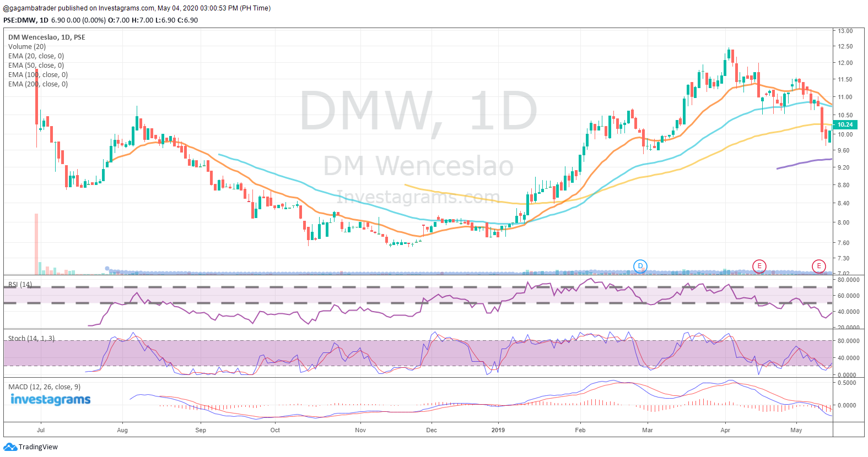868x457 pixels.
Task: Click the 'Nov' time axis label
Action: coord(360,430)
